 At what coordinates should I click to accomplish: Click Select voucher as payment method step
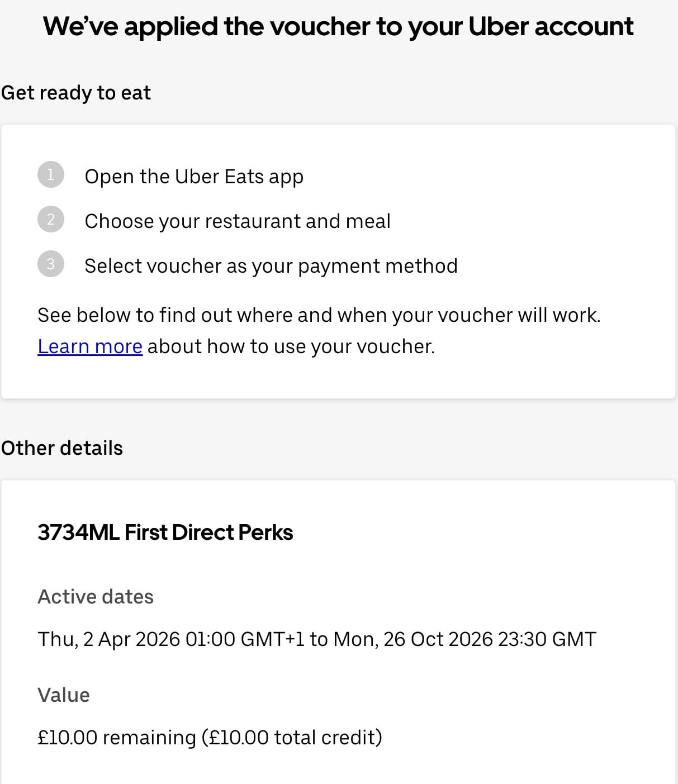click(271, 266)
